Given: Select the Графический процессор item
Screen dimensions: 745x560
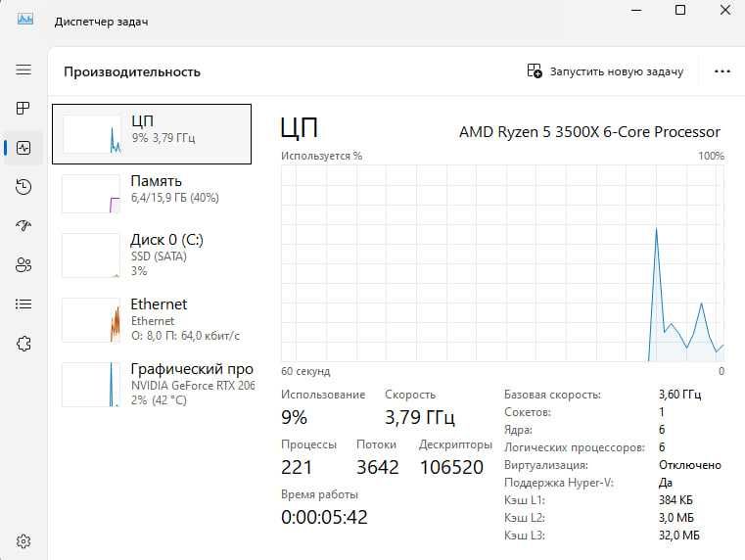Looking at the screenshot, I should (152, 384).
